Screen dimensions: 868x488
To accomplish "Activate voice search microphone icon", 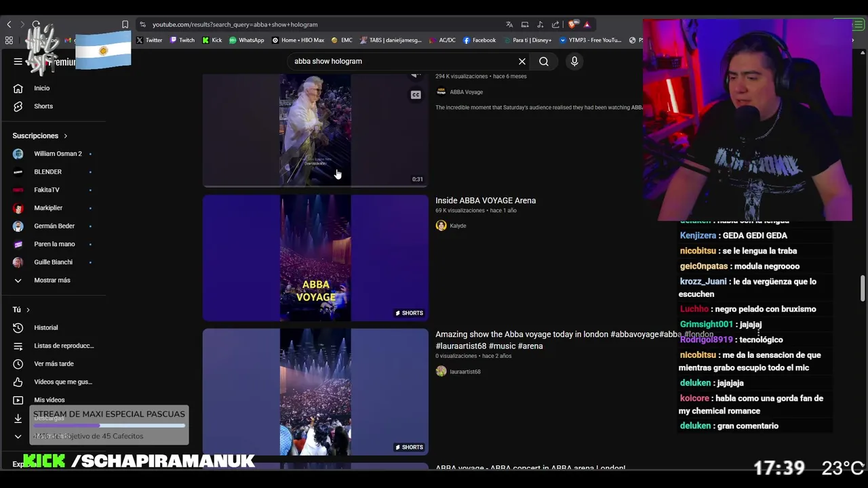I will coord(574,62).
